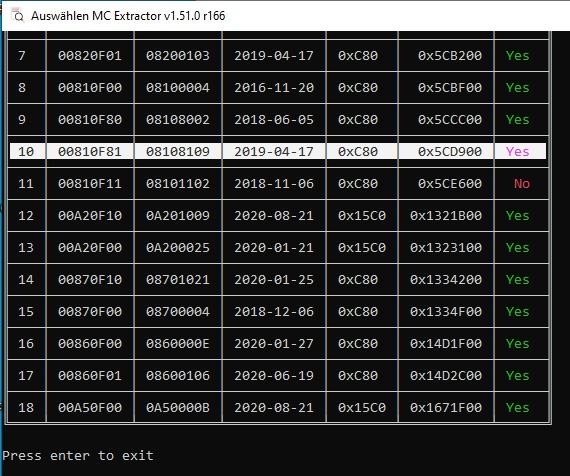570x476 pixels.
Task: Select CPUID cell 00A50F00
Action: pyautogui.click(x=89, y=408)
